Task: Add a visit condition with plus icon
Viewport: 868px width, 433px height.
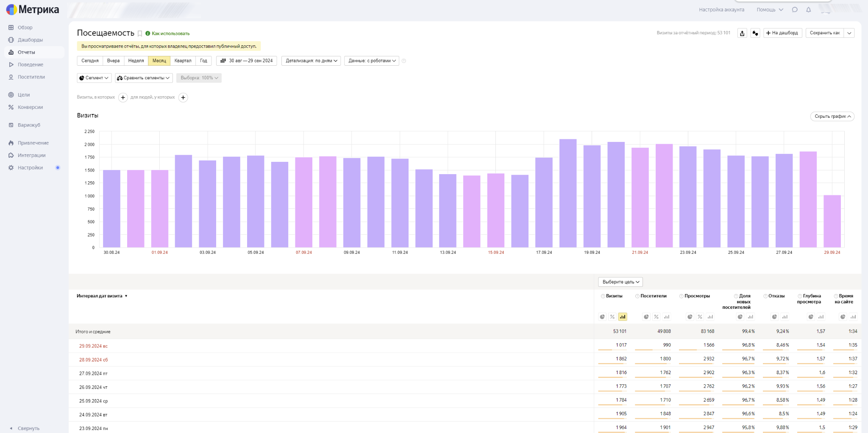Action: coord(123,97)
